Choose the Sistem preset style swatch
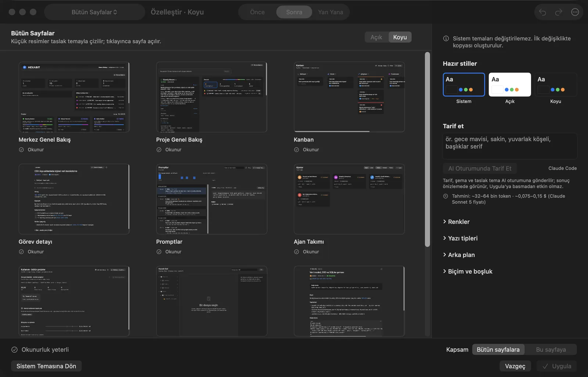Viewport: 588px width, 377px height. [464, 85]
